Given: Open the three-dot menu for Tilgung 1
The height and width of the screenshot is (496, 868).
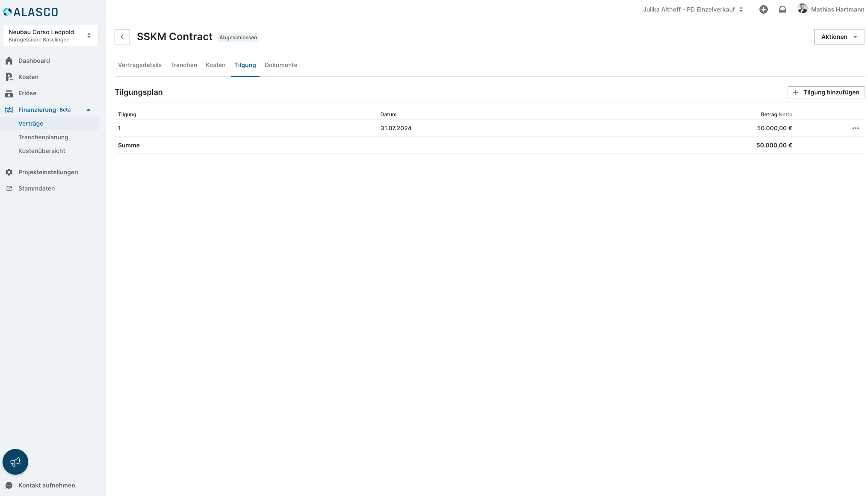Looking at the screenshot, I should pyautogui.click(x=855, y=128).
